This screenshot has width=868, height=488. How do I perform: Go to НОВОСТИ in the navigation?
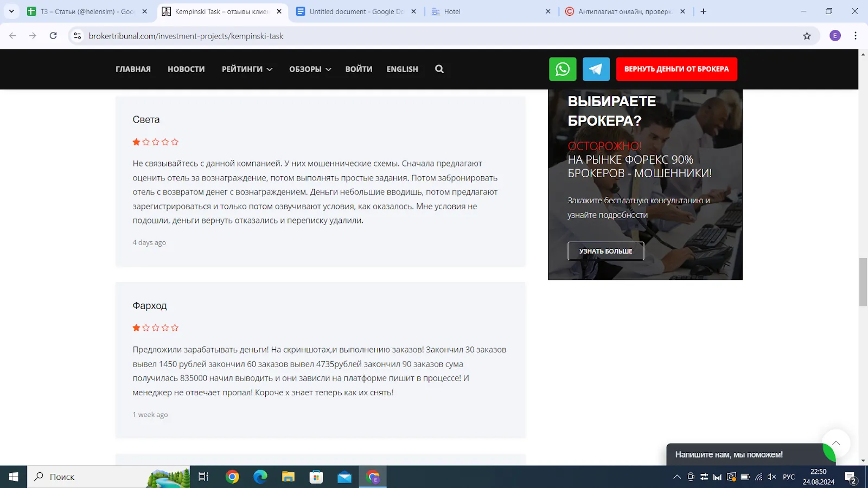[x=186, y=69]
